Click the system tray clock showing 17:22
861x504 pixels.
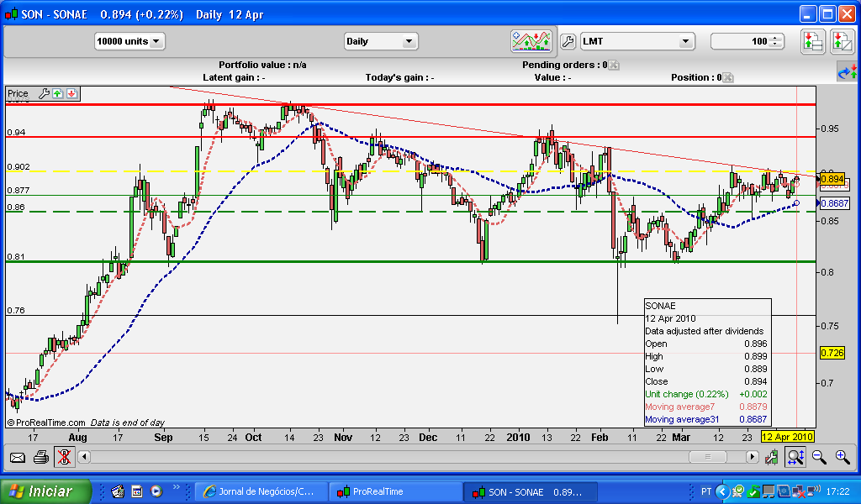837,491
